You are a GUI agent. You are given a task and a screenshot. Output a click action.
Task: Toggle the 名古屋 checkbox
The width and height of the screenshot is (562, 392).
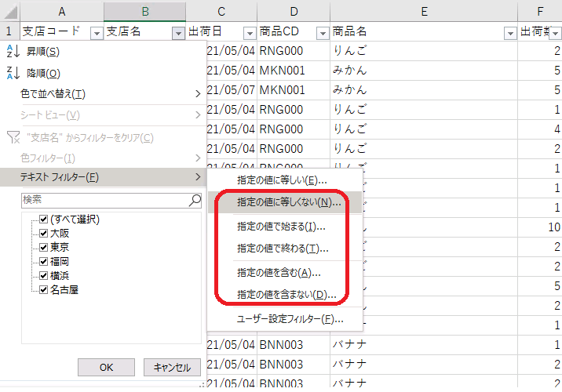(x=44, y=290)
